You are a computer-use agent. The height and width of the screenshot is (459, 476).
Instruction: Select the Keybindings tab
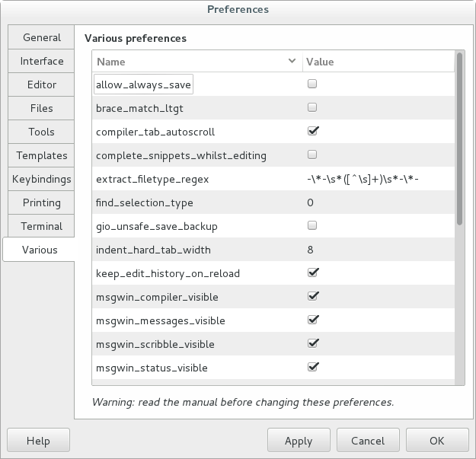coord(41,179)
